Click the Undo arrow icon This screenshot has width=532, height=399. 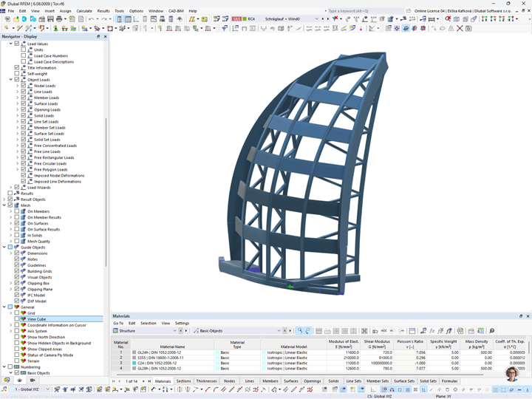(92, 19)
